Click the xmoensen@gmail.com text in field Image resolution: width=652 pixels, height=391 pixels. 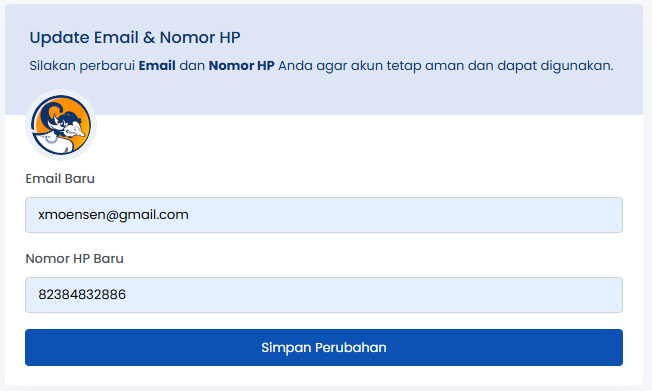coord(113,215)
